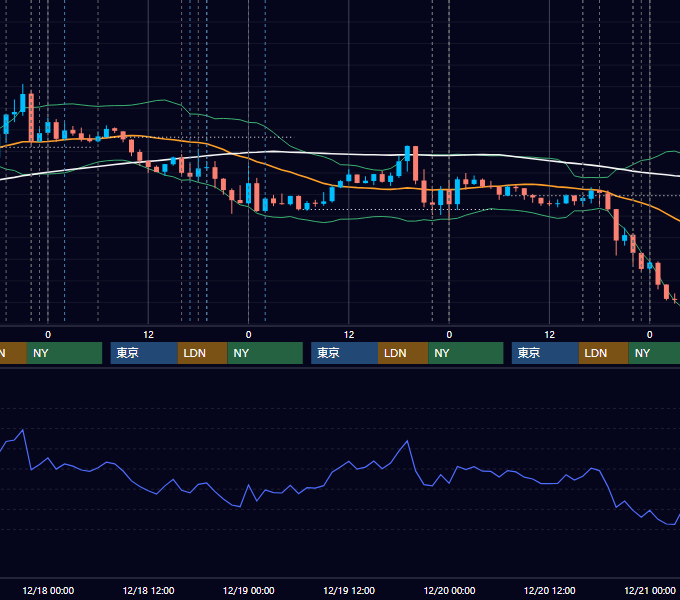Select the NY session block spanning 12/19 00:00
Viewport: 680px width, 600px height.
tap(265, 353)
